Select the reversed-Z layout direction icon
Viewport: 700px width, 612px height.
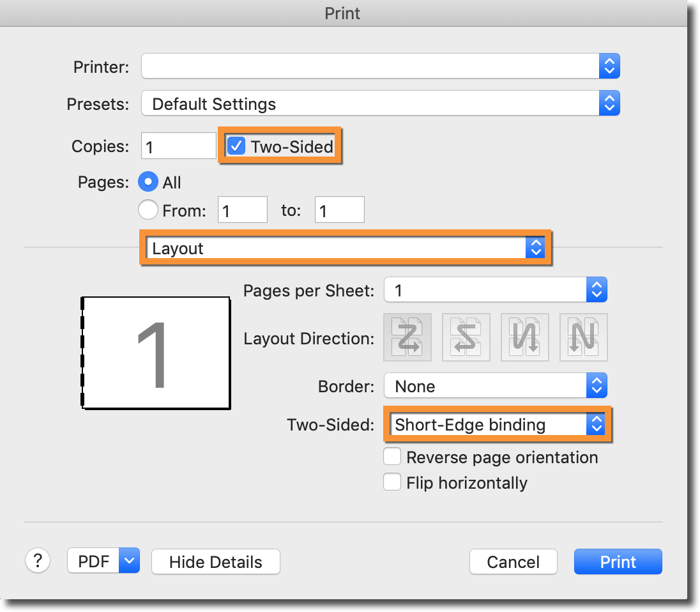tap(466, 337)
